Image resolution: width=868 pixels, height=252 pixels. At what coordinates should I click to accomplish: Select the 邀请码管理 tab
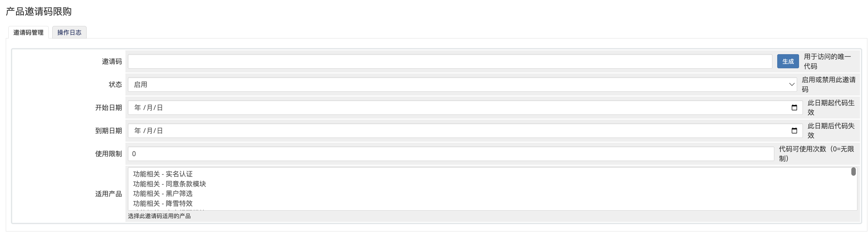[x=28, y=32]
